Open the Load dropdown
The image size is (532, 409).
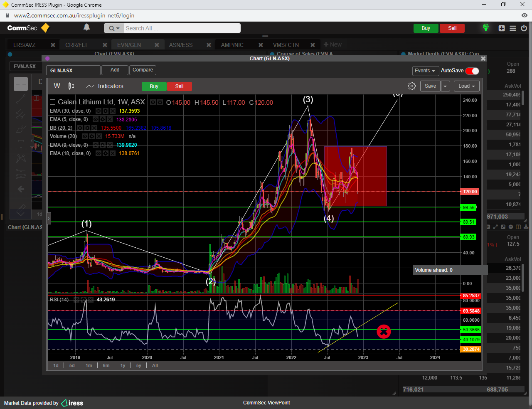(x=467, y=86)
